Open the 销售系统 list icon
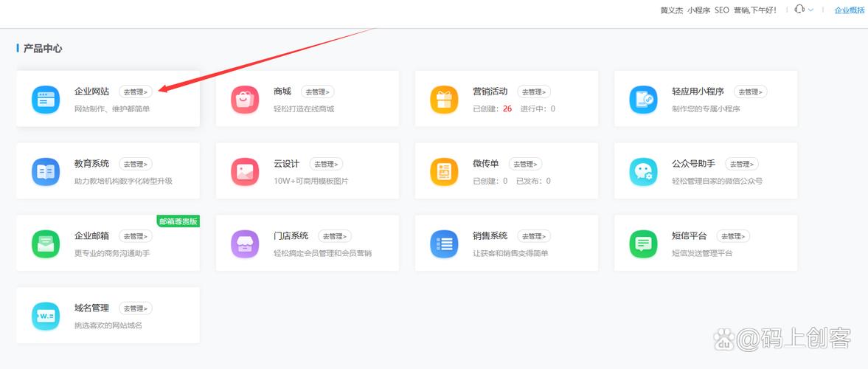The width and height of the screenshot is (868, 369). (444, 244)
